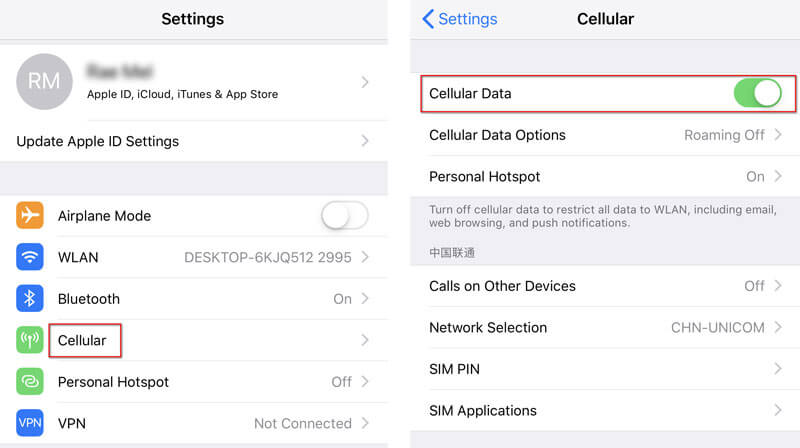Open the SIM PIN chevron
The width and height of the screenshot is (800, 448).
[778, 368]
